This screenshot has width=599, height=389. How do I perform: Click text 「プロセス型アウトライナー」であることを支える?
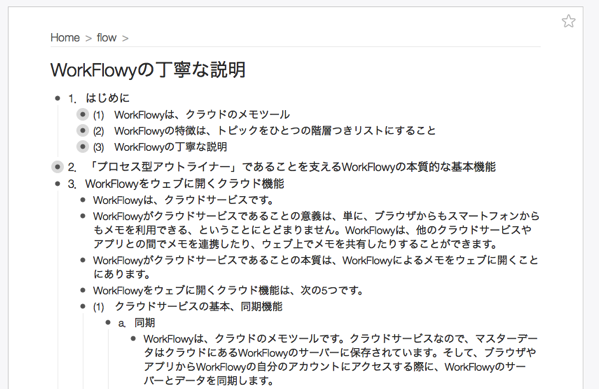point(215,167)
